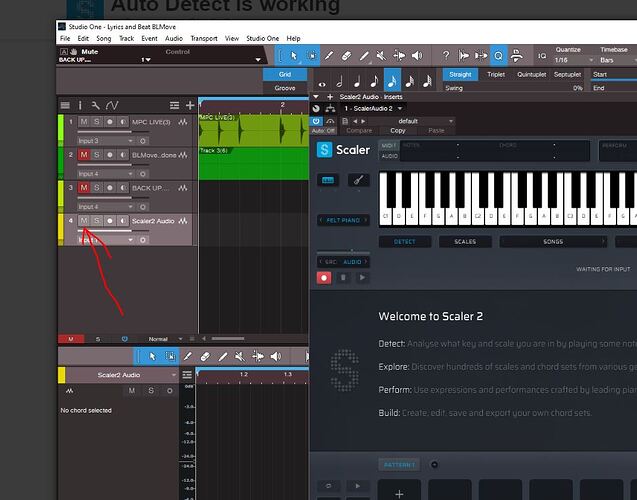Image resolution: width=637 pixels, height=500 pixels.
Task: Select the Arrow tool in top toolbar
Action: coord(293,56)
